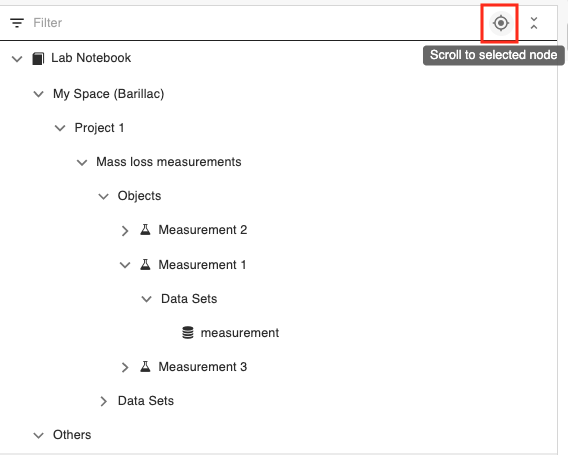Collapse the Others section
This screenshot has height=455, width=568.
click(x=38, y=435)
